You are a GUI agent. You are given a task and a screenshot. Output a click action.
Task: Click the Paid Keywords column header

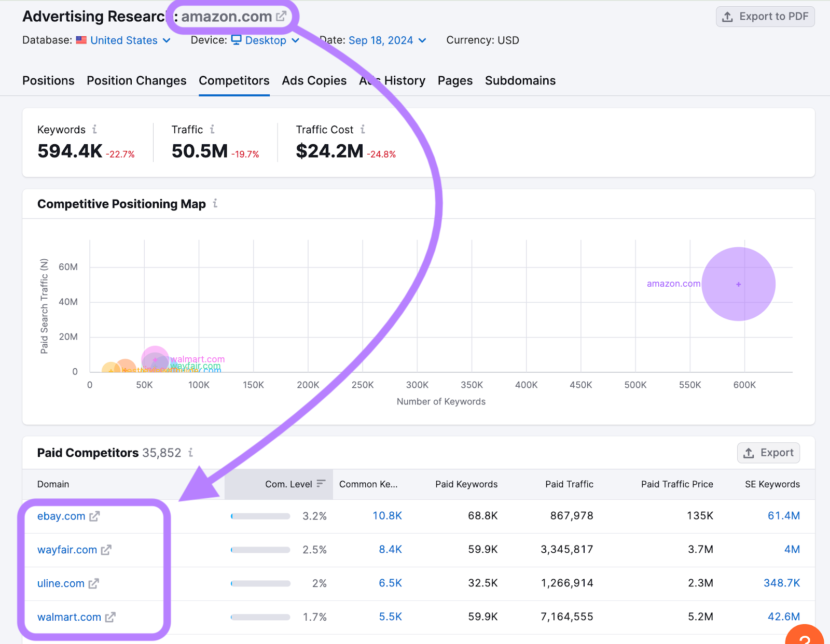466,484
